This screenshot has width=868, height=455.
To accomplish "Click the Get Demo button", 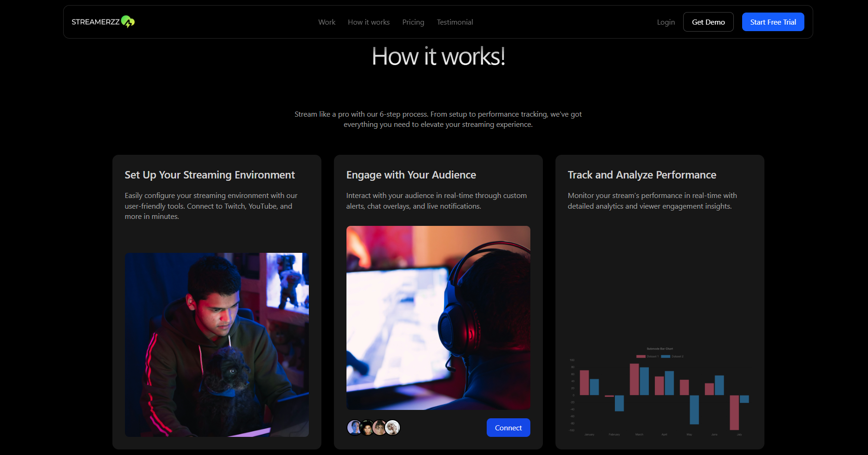I will click(708, 22).
